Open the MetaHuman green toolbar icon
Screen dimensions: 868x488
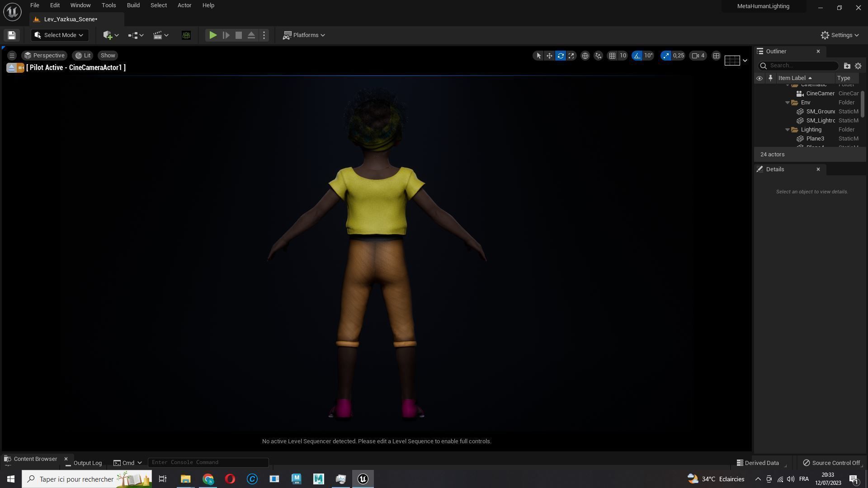(186, 35)
